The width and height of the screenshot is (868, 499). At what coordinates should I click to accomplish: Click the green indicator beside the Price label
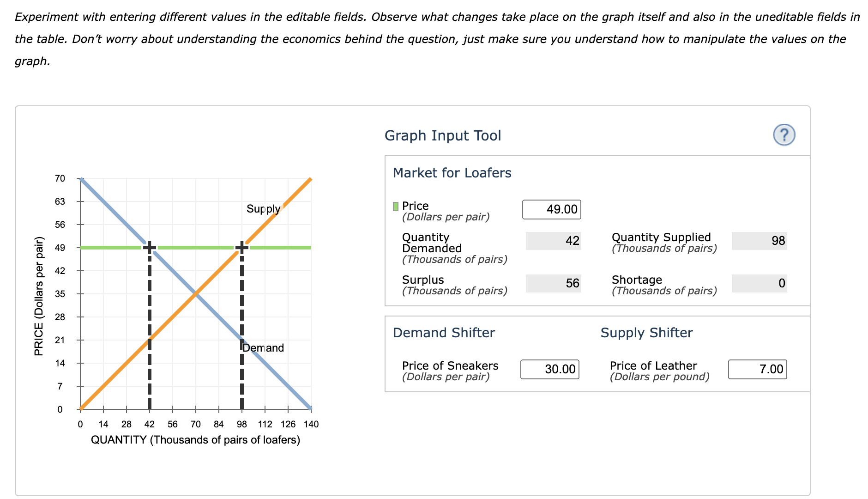coord(395,206)
